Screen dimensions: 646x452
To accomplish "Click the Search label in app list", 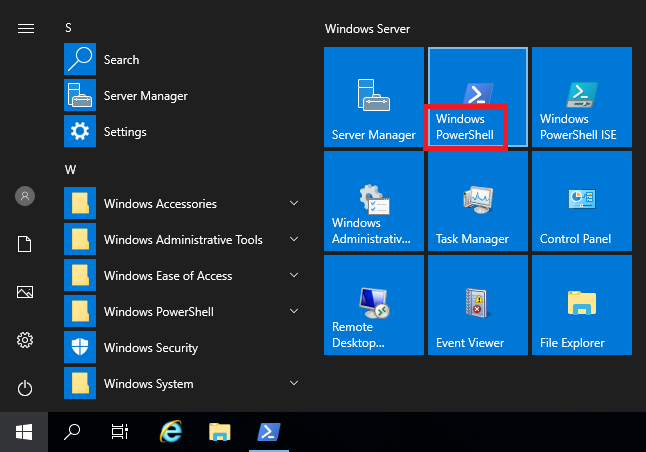I will pyautogui.click(x=122, y=60).
